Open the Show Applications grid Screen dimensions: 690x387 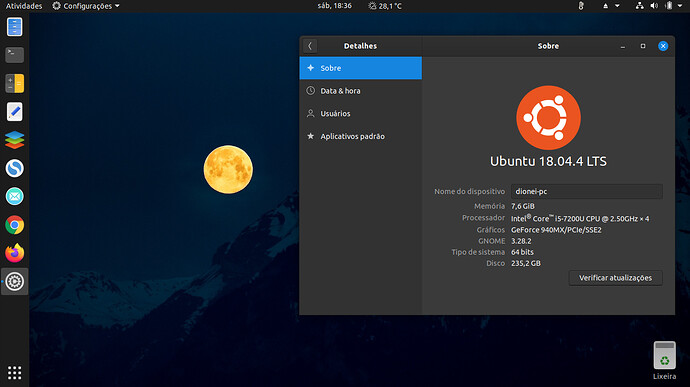tap(15, 372)
